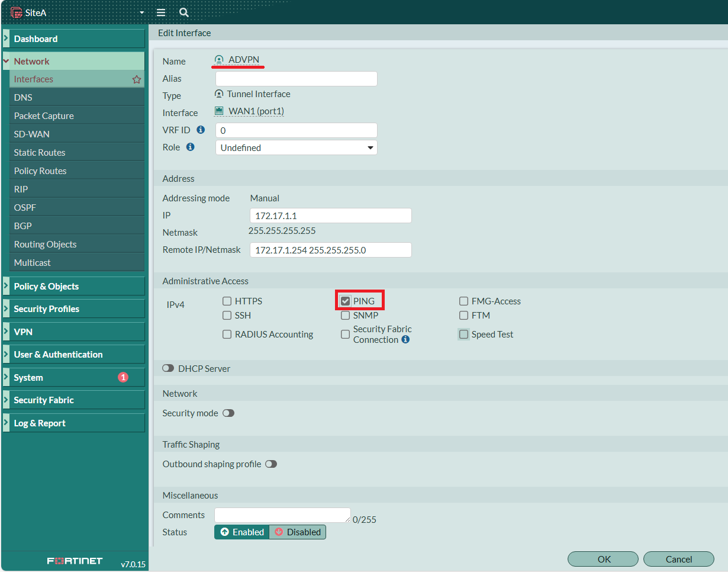
Task: Toggle Outbound shaping profile switch
Action: pos(271,464)
